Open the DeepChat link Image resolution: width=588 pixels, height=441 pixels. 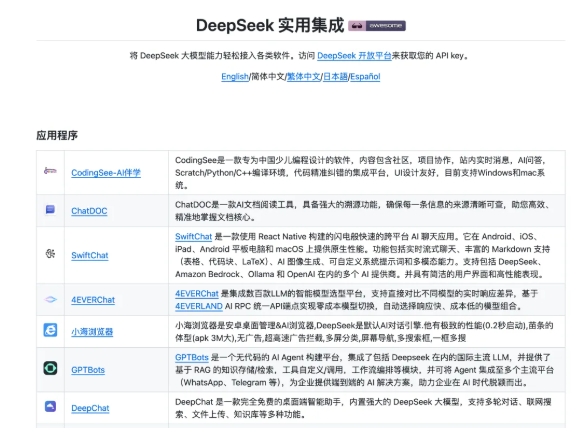[90, 408]
